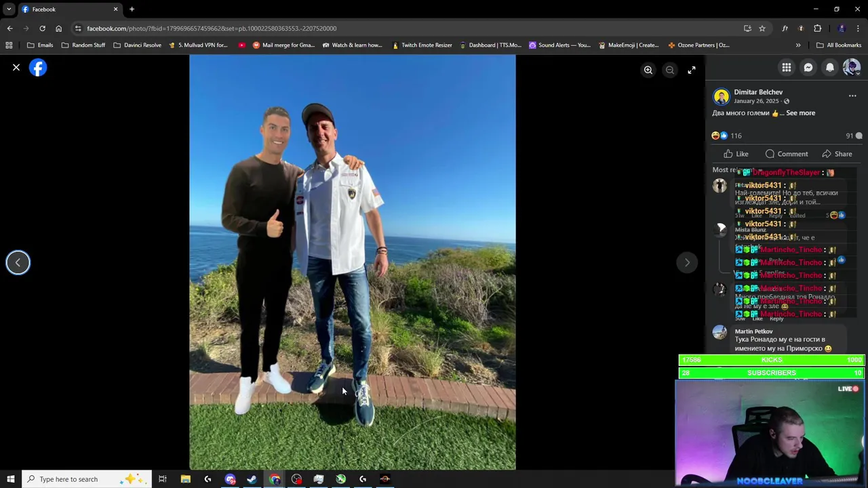868x488 pixels.
Task: View site information icon in address bar
Action: 78,28
